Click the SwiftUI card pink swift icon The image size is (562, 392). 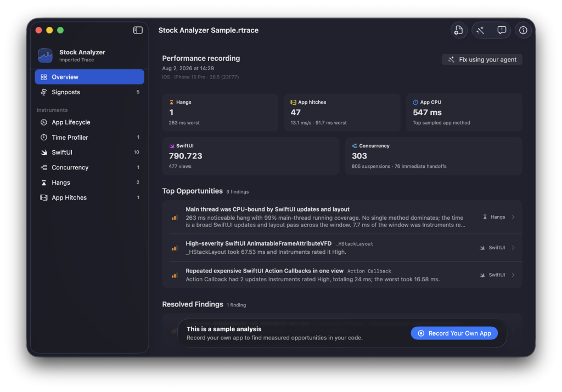(172, 146)
